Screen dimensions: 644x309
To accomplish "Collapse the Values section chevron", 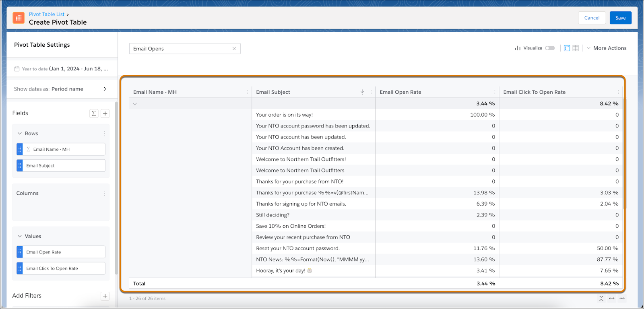I will pos(19,236).
